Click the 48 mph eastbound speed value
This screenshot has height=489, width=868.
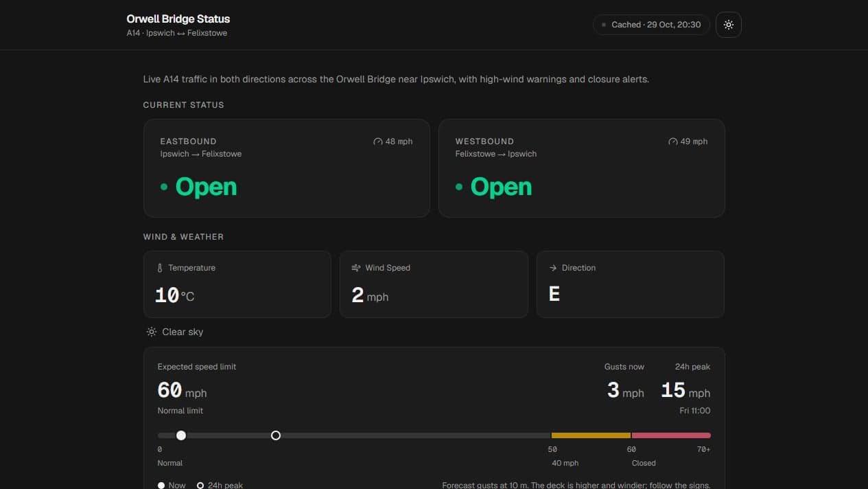point(399,141)
